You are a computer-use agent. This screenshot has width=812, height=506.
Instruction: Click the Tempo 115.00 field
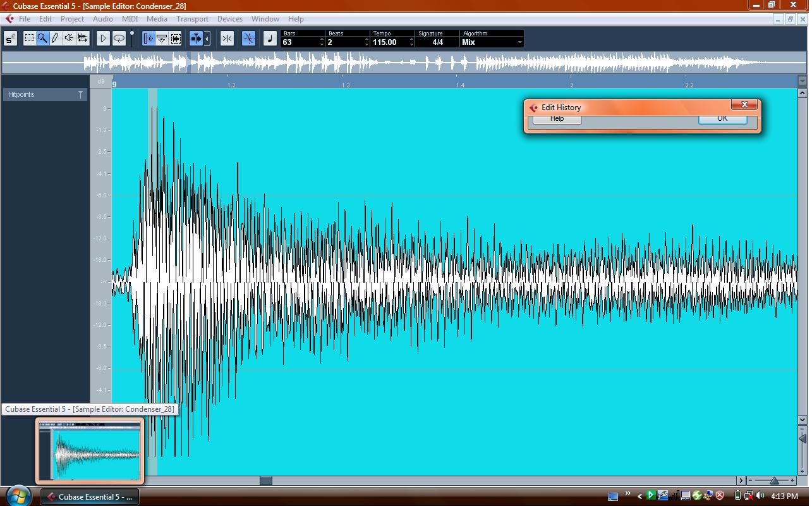pos(389,42)
